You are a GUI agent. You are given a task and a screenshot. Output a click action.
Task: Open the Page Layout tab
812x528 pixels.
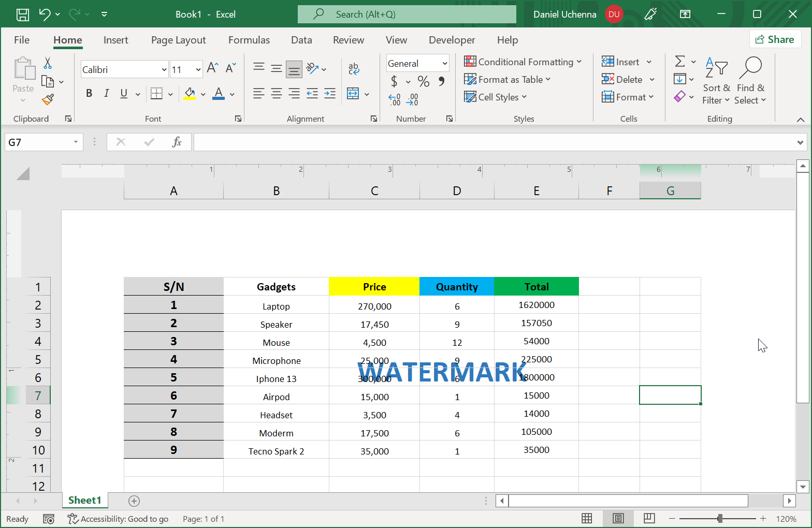pyautogui.click(x=178, y=40)
